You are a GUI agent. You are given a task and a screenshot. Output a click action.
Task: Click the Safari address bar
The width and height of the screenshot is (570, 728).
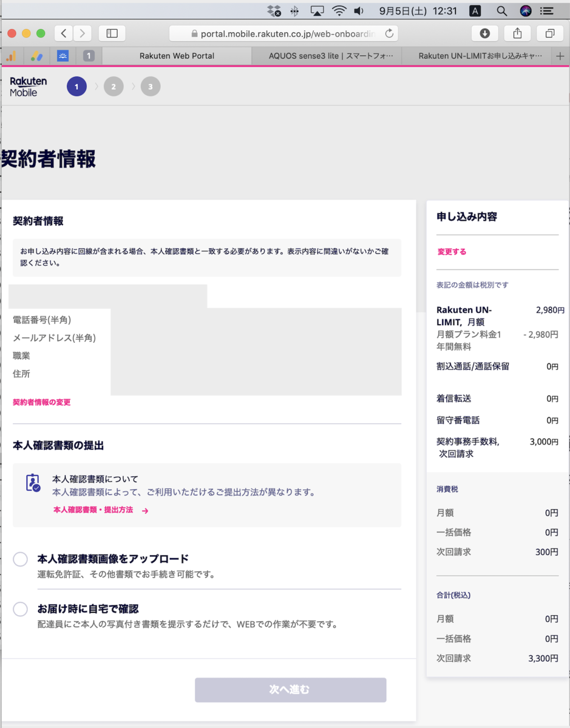click(285, 33)
